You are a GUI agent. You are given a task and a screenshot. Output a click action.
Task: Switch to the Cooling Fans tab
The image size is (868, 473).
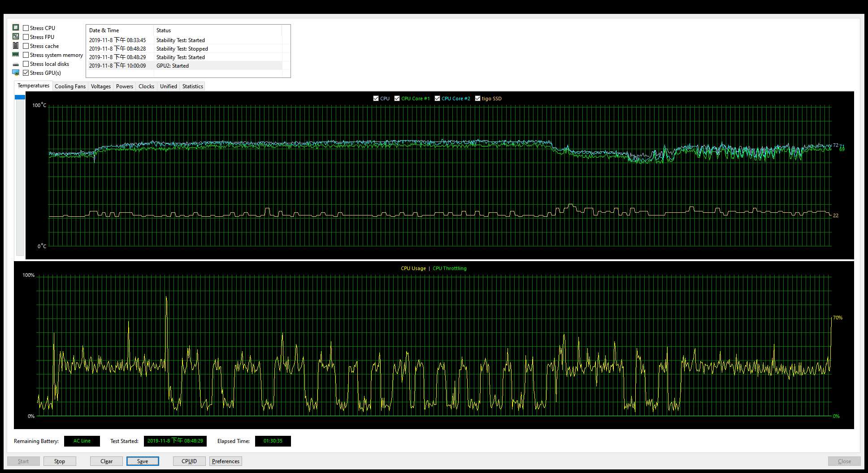click(70, 86)
